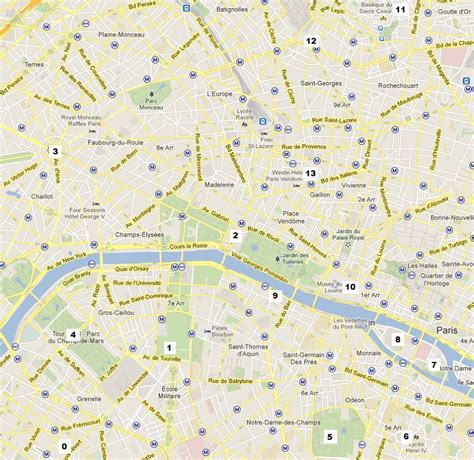Viewport: 474px width, 460px height.
Task: Select marker 5 in the Luxembourg garden
Action: point(330,437)
